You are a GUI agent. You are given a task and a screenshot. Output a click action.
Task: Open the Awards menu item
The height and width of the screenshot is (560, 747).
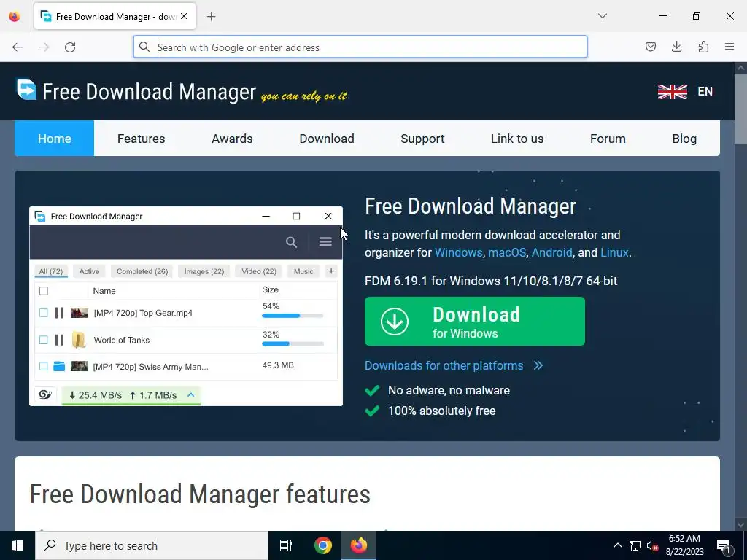(x=232, y=139)
